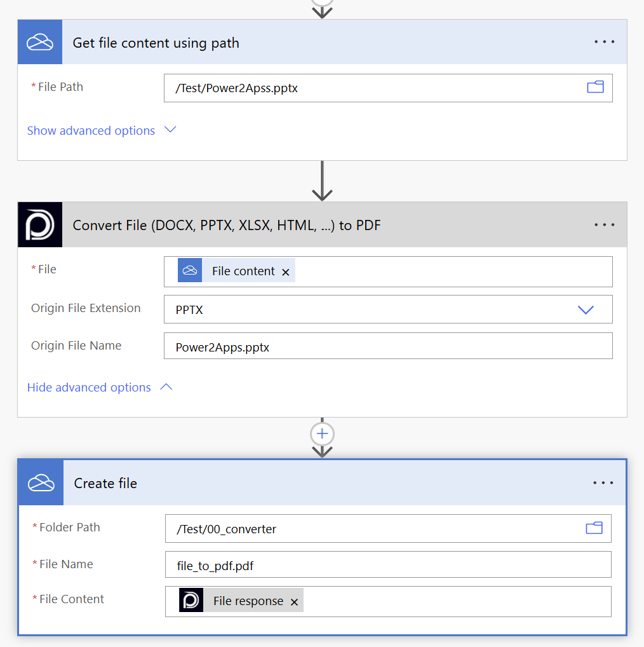Open the Convert File action options menu

(x=604, y=225)
